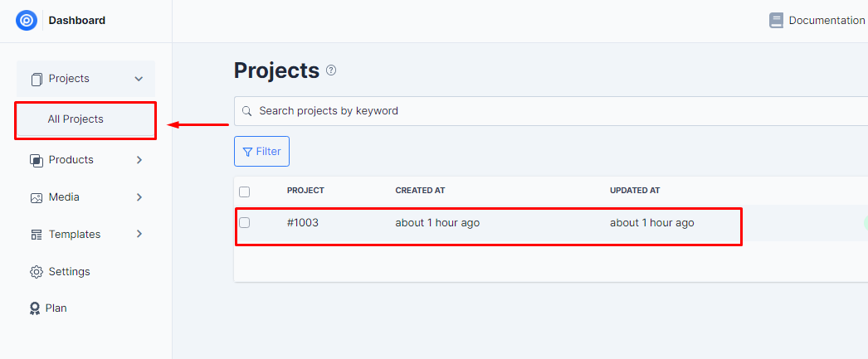This screenshot has width=868, height=359.
Task: Collapse the Projects menu chevron
Action: [x=139, y=79]
